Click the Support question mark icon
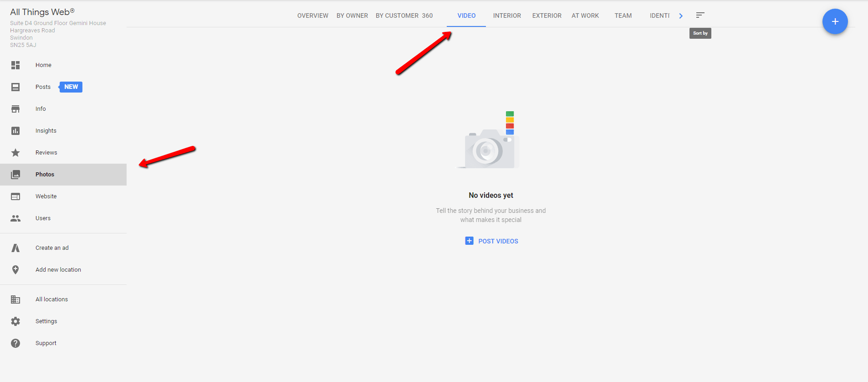Image resolution: width=868 pixels, height=382 pixels. click(x=15, y=343)
